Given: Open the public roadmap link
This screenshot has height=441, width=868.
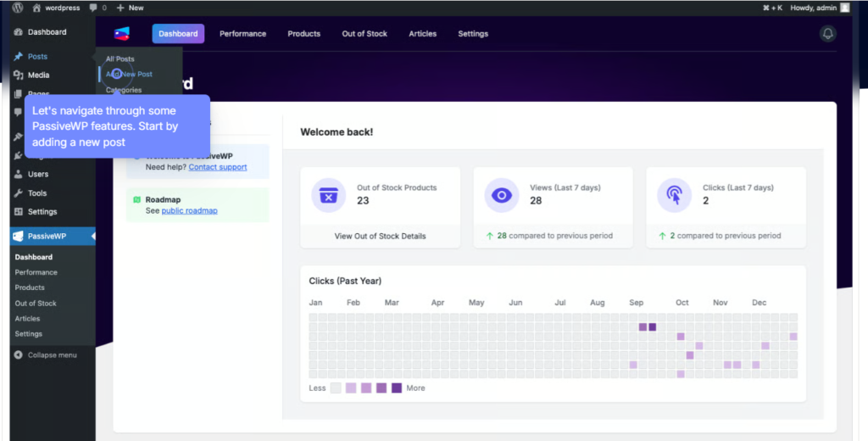Looking at the screenshot, I should point(189,210).
